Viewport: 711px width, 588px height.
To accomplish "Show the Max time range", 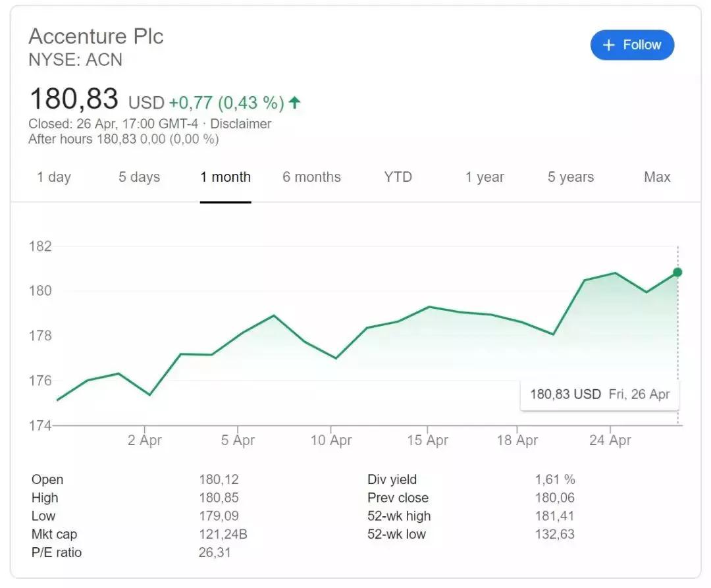I will coord(657,177).
